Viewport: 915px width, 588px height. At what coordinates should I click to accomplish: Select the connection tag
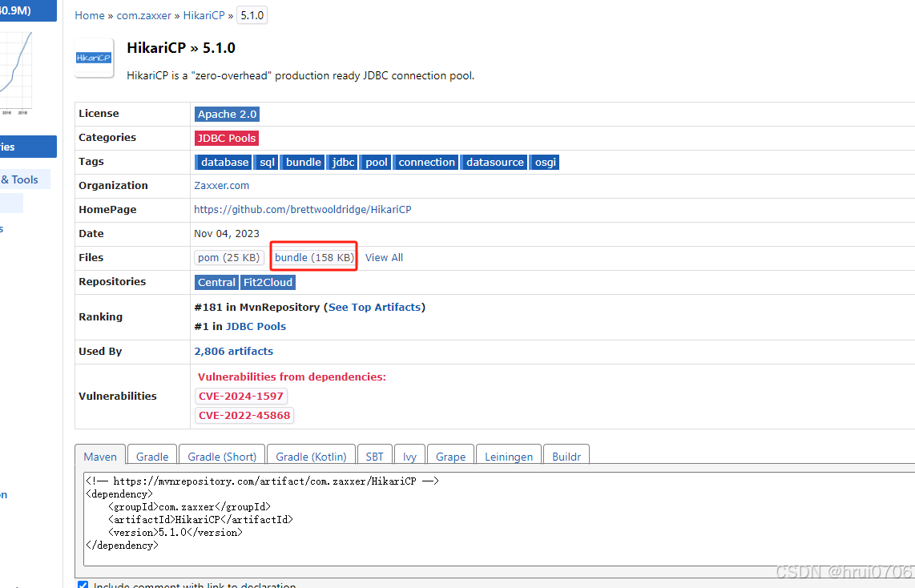tap(426, 162)
